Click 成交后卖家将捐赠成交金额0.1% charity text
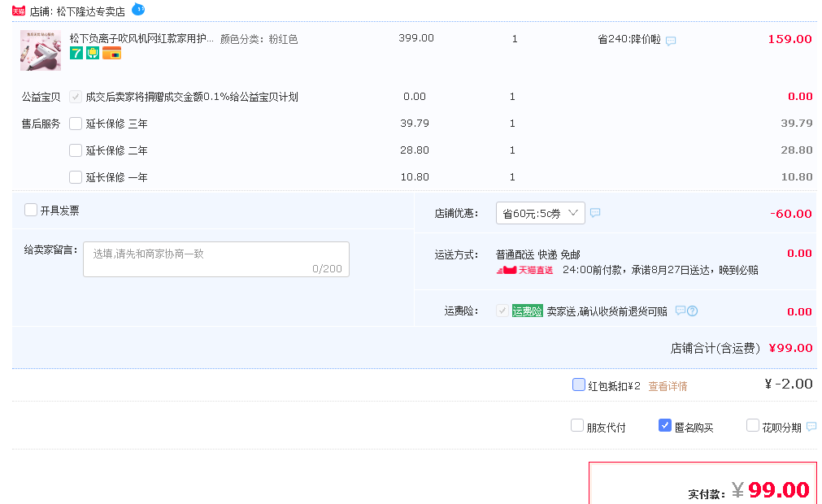This screenshot has width=822, height=504. click(192, 97)
